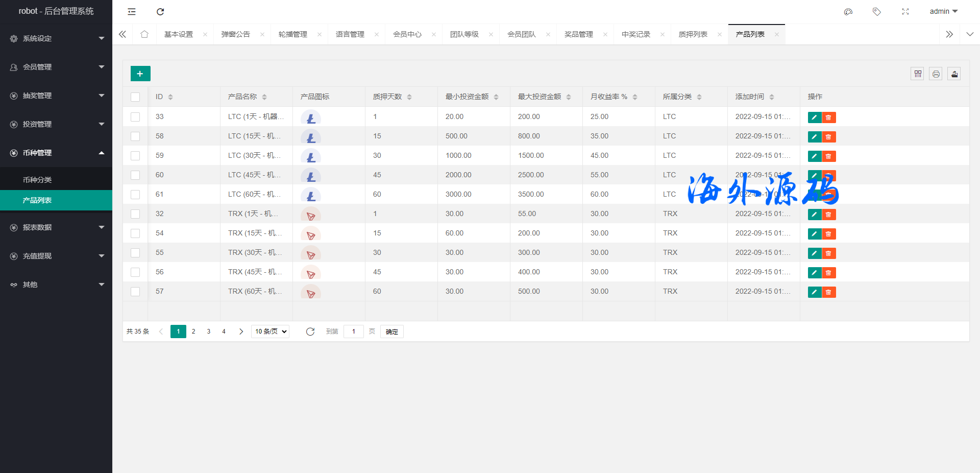Expand the 系统设定 sidebar menu
This screenshot has width=980, height=473.
point(56,38)
